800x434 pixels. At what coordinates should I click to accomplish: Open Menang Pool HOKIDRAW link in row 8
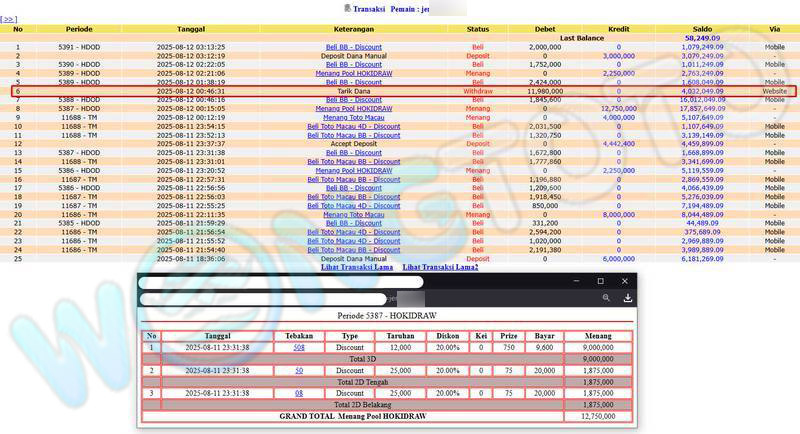[x=353, y=109]
